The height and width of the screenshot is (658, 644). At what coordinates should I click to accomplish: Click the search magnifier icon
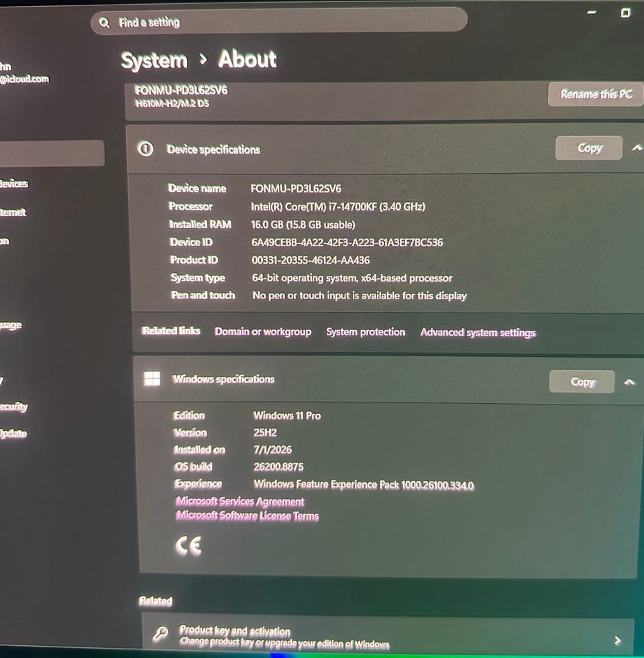pyautogui.click(x=105, y=23)
